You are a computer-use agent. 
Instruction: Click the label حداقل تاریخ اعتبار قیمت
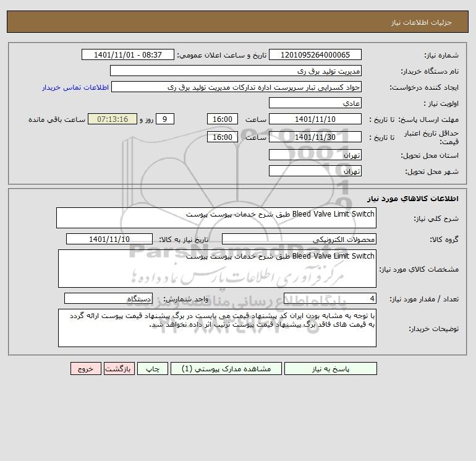pos(431,137)
